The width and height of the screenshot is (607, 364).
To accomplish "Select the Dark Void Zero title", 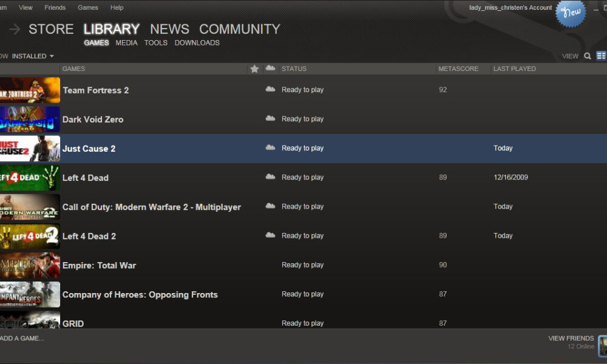I will coord(93,119).
